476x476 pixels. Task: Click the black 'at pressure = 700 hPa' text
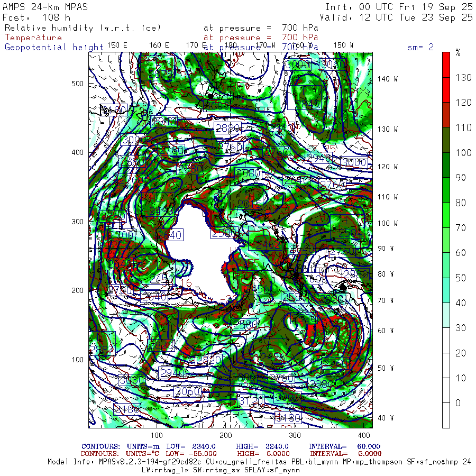261,28
